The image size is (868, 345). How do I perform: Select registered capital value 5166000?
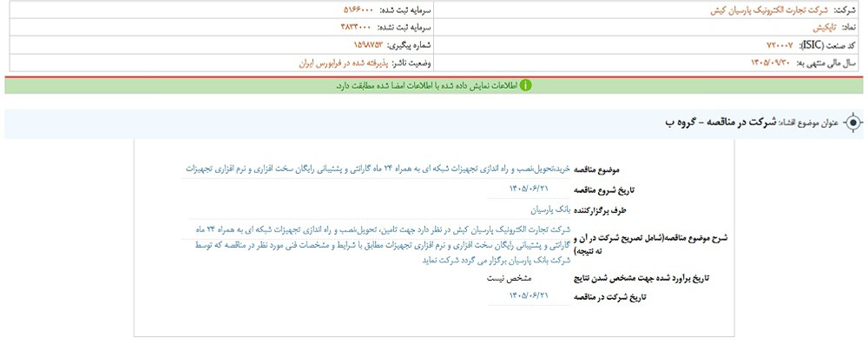[358, 10]
